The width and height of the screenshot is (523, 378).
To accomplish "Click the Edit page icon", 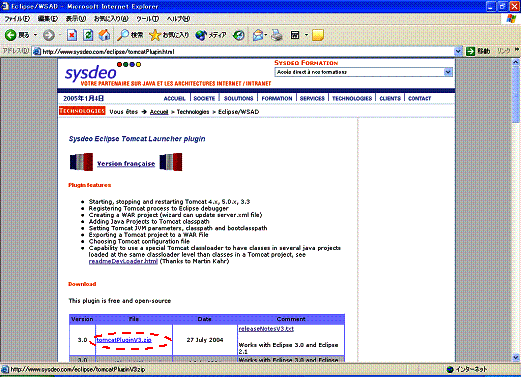I will (295, 35).
